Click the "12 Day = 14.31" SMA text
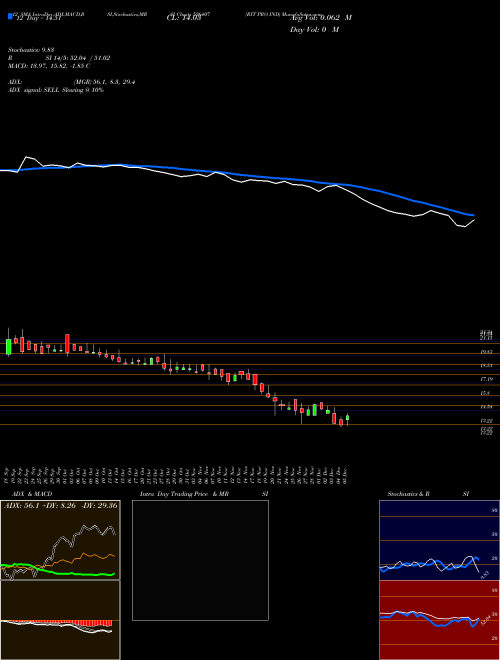Screen dimensions: 500x660 pos(38,18)
